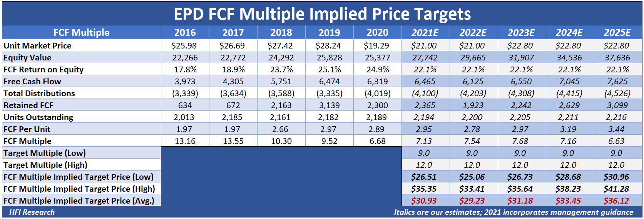644x219 pixels.
Task: Click the 2020 unit price $19.29 cell
Action: point(377,45)
